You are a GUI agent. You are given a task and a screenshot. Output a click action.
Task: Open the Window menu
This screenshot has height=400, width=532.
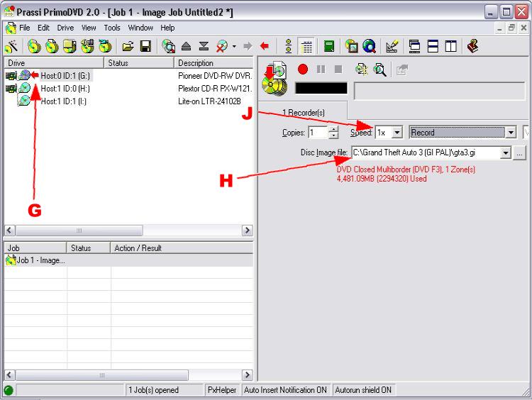[140, 28]
